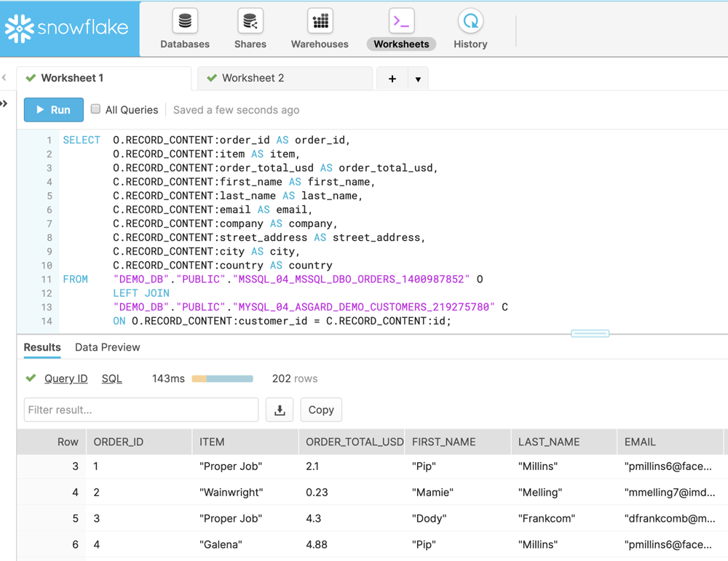Select the "Frankcom" last name cell

(564, 518)
